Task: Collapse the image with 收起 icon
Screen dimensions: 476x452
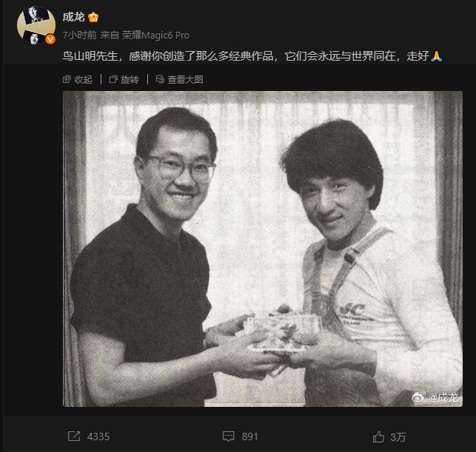Action: pyautogui.click(x=67, y=79)
